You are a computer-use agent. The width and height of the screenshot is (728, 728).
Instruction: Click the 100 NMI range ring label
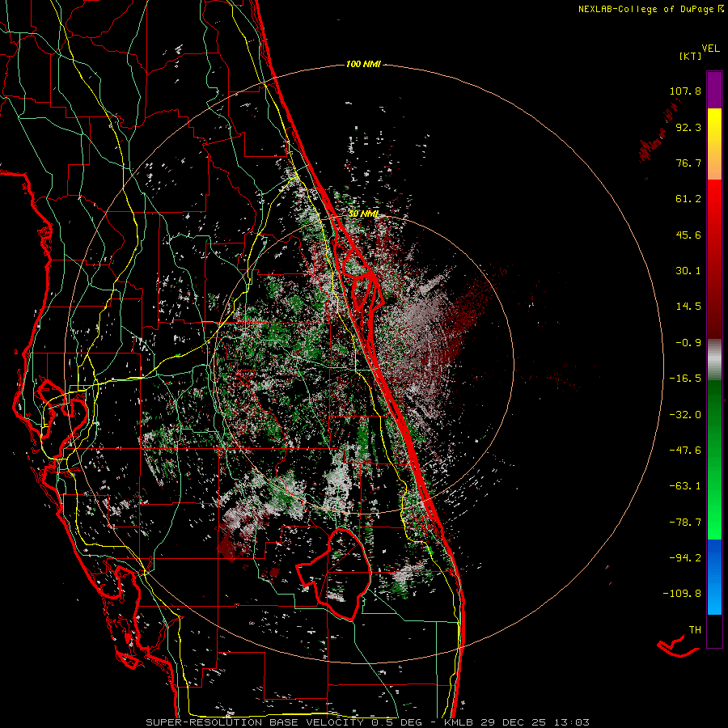point(363,64)
